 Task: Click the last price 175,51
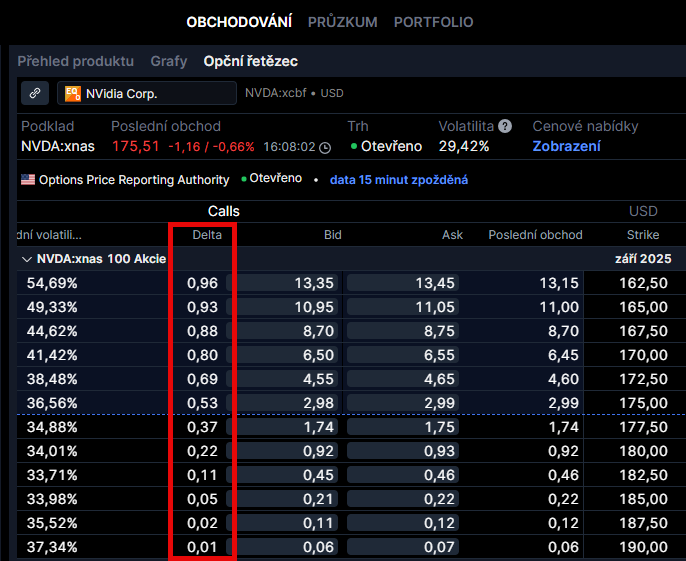pos(136,146)
